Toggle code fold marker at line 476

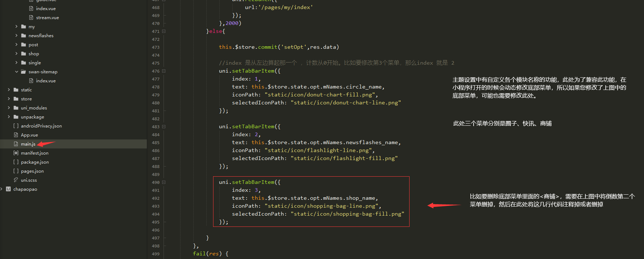coord(164,71)
